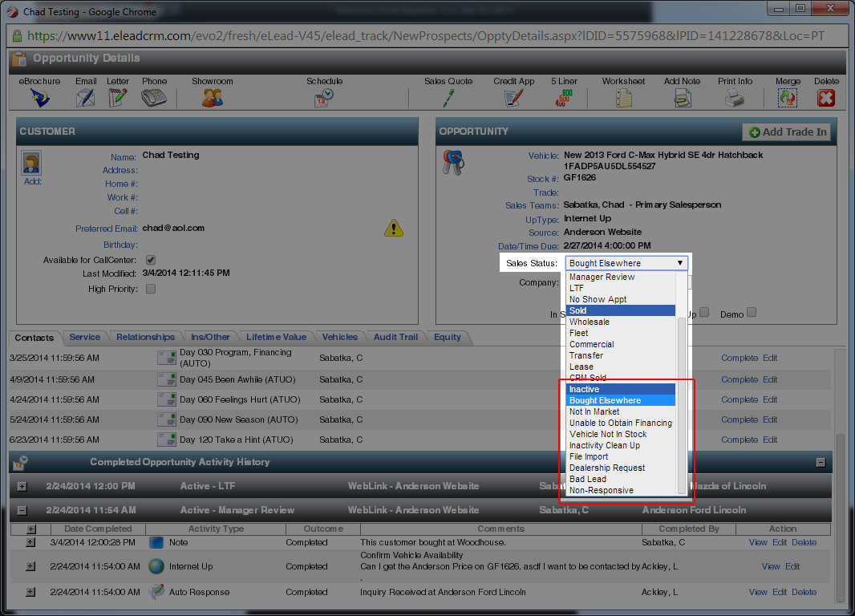Expand the Note activity row
The width and height of the screenshot is (855, 616).
(30, 542)
